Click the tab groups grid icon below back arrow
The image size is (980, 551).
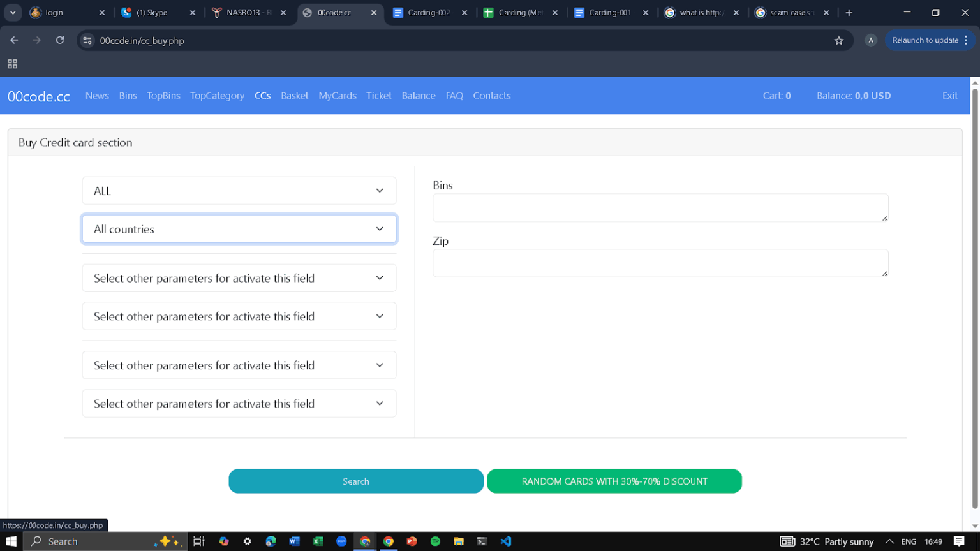[12, 64]
